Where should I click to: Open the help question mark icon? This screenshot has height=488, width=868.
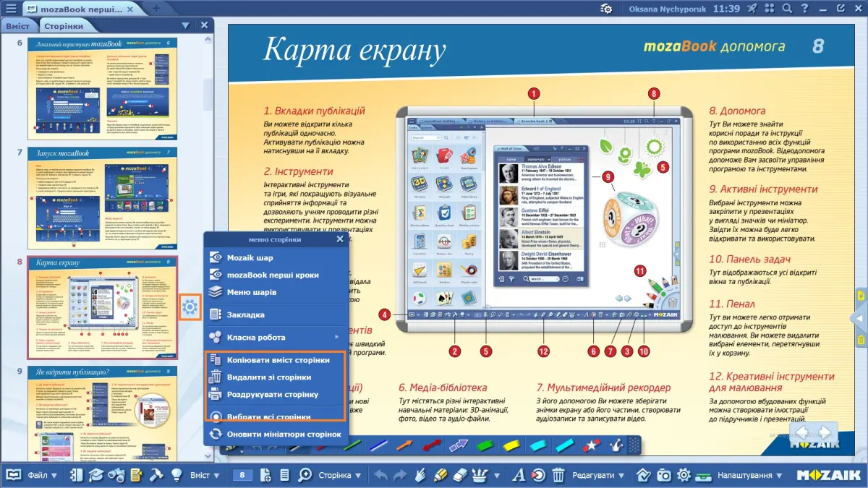click(806, 9)
